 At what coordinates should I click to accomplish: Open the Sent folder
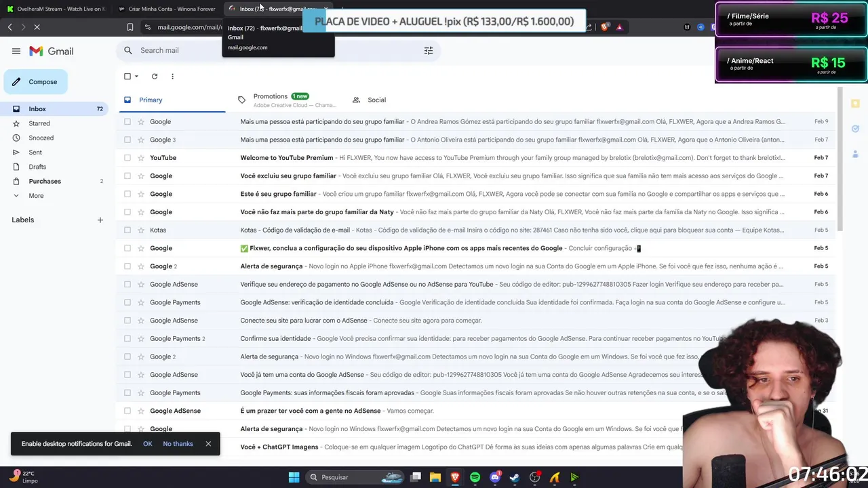pyautogui.click(x=35, y=152)
